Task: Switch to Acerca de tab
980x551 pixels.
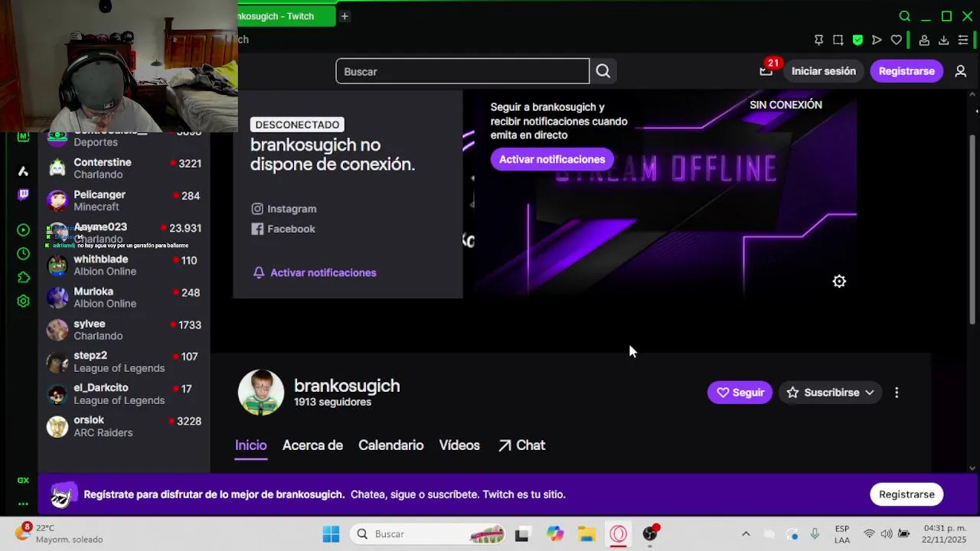Action: [x=312, y=445]
